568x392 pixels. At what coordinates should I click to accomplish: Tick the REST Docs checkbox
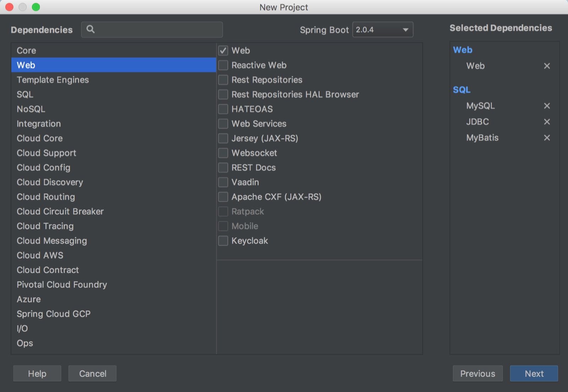(223, 167)
